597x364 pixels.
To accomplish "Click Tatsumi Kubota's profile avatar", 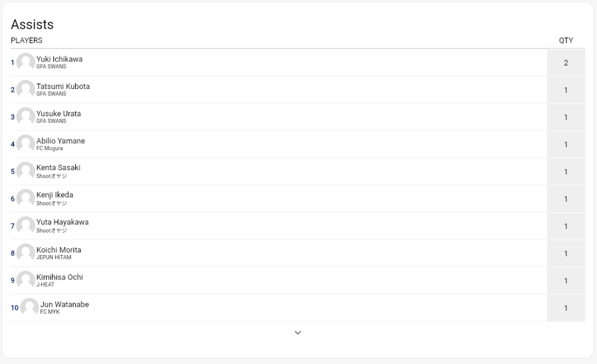I will 26,90.
